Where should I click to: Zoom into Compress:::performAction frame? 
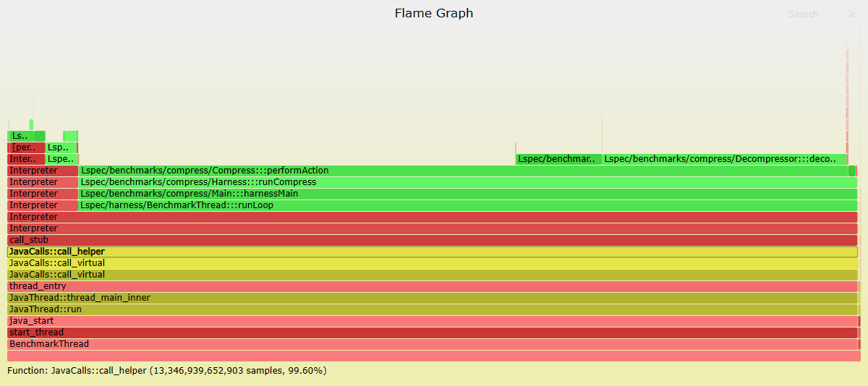click(463, 171)
